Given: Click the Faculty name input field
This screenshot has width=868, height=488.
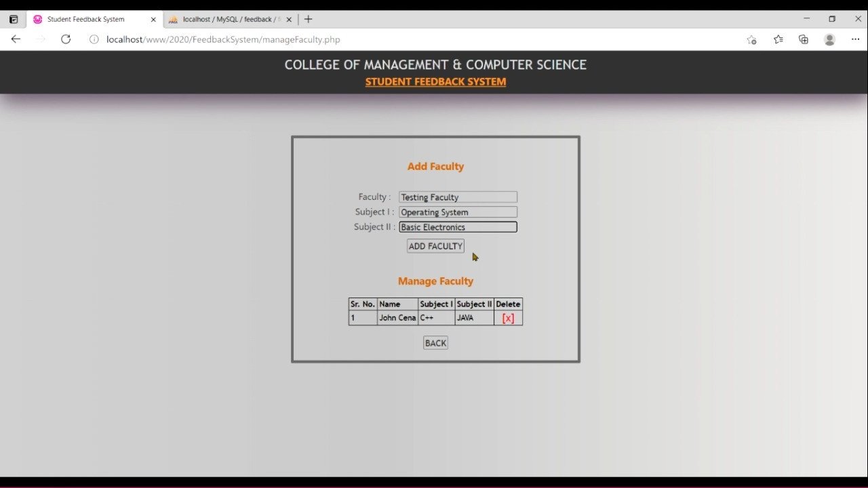Looking at the screenshot, I should (458, 197).
